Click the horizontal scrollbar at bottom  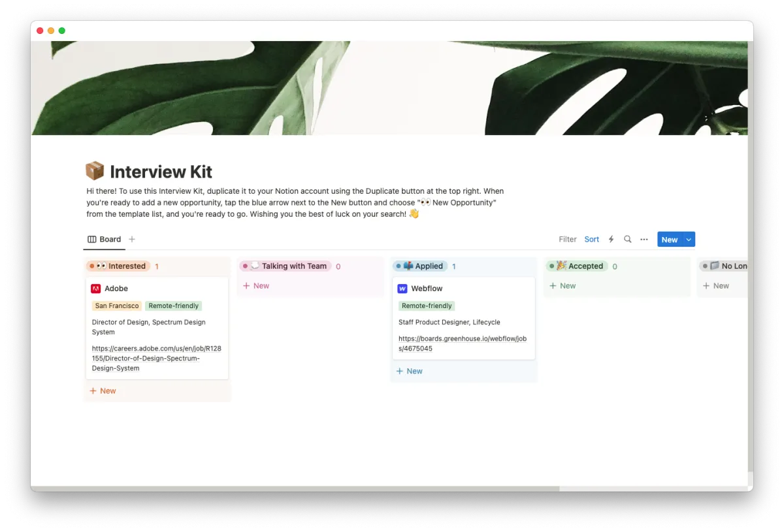point(295,488)
